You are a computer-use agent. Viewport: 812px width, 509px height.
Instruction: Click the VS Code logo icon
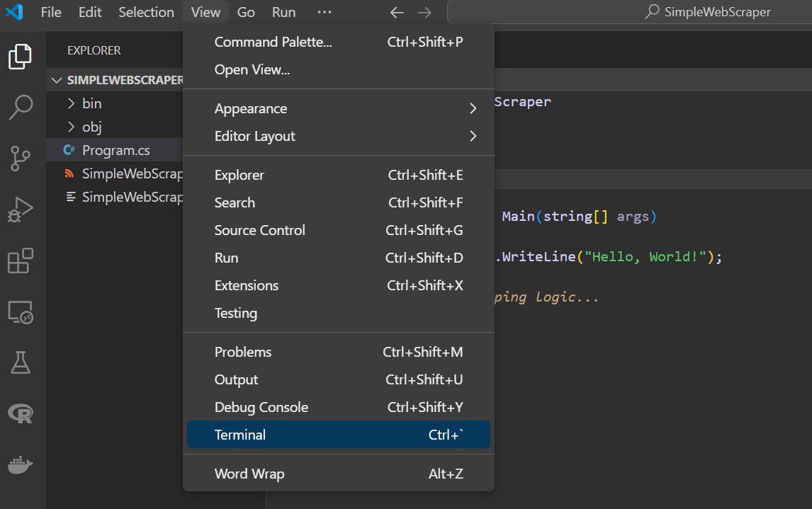[14, 11]
